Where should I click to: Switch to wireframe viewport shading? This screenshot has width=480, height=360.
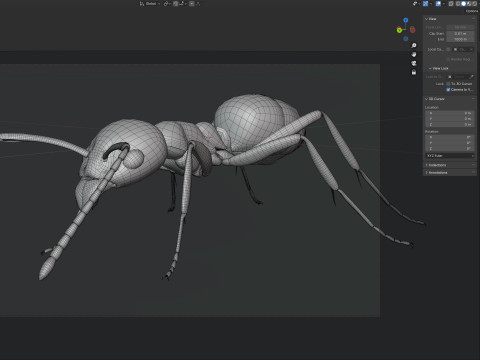point(458,4)
